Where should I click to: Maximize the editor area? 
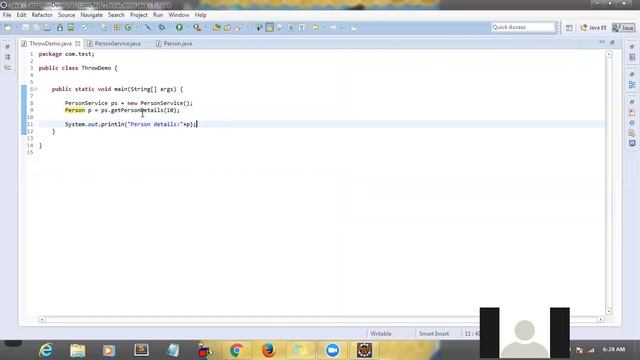click(x=612, y=42)
